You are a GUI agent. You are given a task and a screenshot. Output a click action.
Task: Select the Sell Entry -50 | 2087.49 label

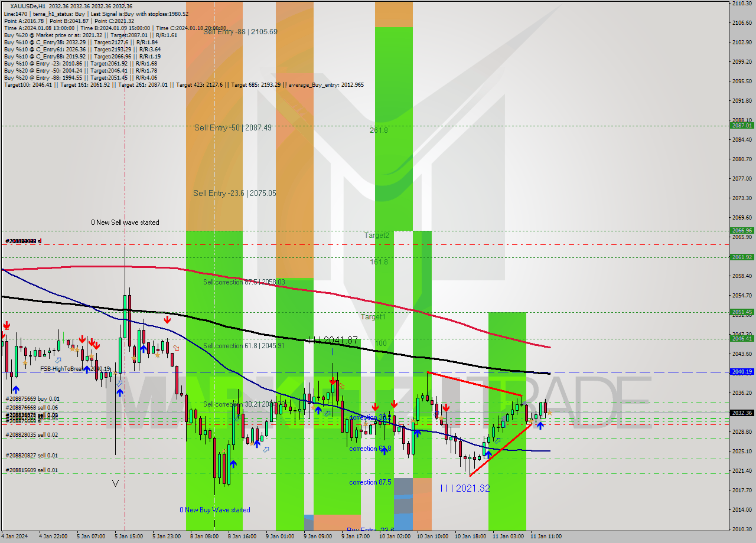pos(233,127)
